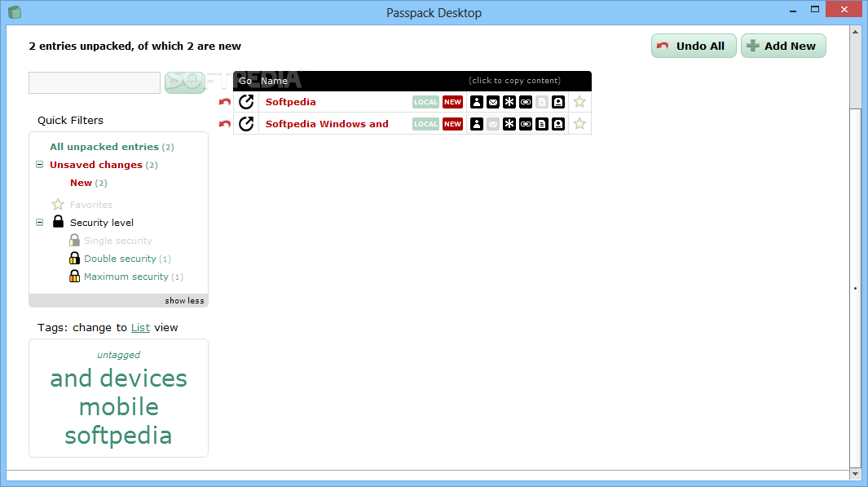Click the Double security padlock icon
This screenshot has height=487, width=868.
(x=74, y=258)
